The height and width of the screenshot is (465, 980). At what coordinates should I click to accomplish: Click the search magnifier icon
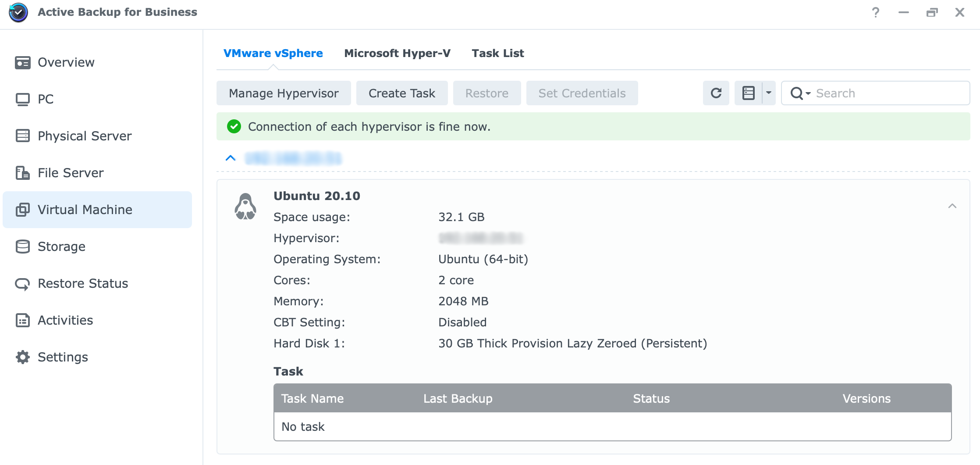point(796,93)
